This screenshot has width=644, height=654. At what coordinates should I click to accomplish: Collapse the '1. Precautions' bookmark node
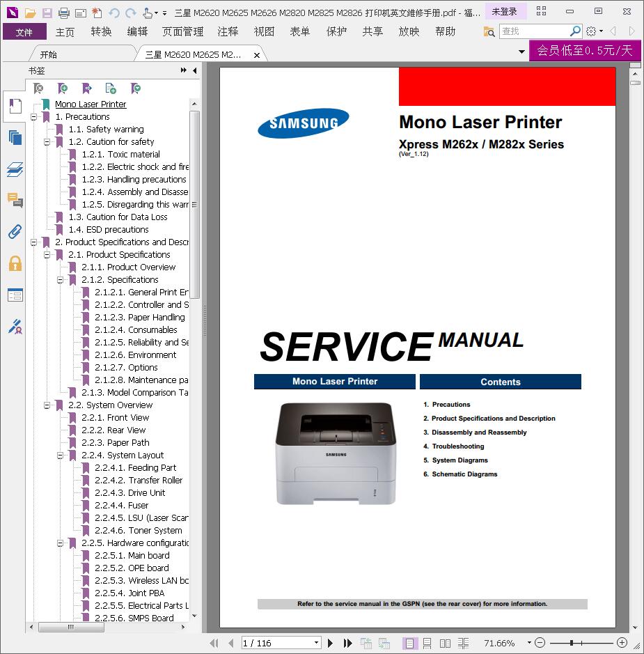(x=33, y=117)
